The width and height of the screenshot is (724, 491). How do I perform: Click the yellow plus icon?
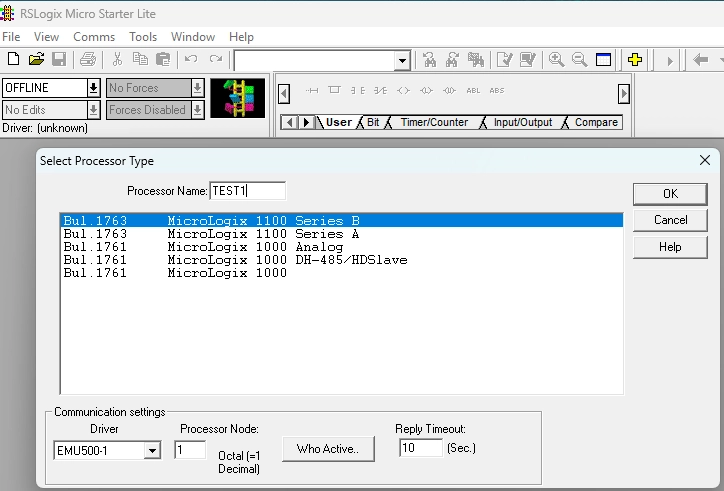coord(635,60)
